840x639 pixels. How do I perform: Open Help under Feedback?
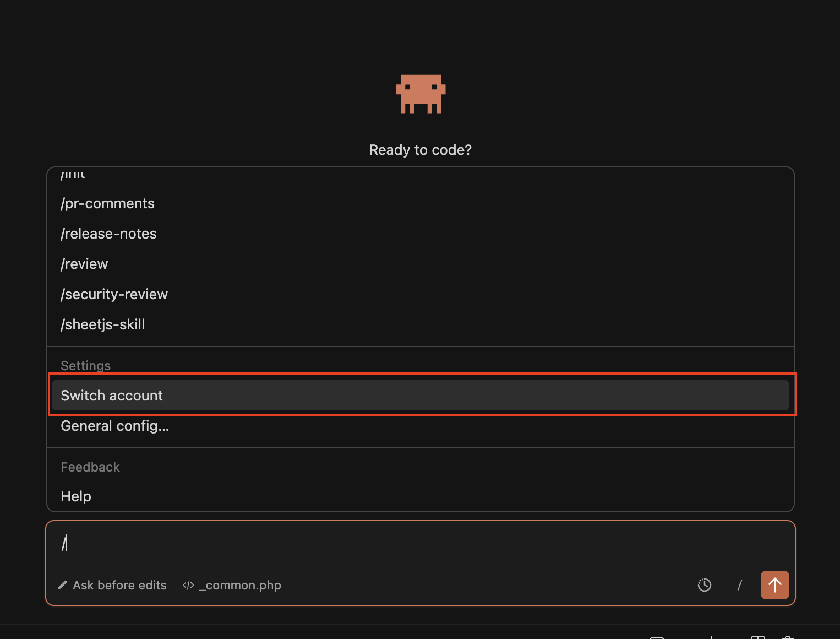(421, 496)
